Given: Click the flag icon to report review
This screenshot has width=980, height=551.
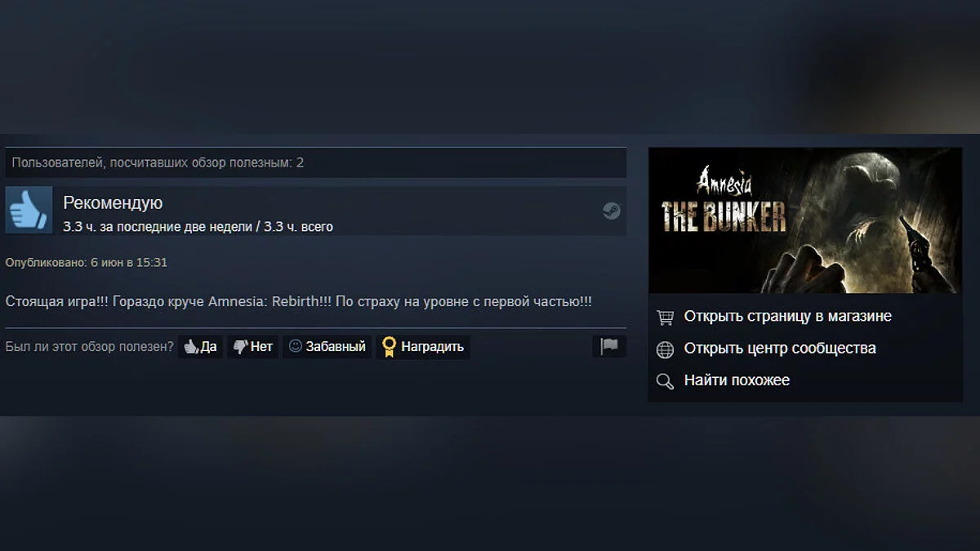Looking at the screenshot, I should pos(609,346).
